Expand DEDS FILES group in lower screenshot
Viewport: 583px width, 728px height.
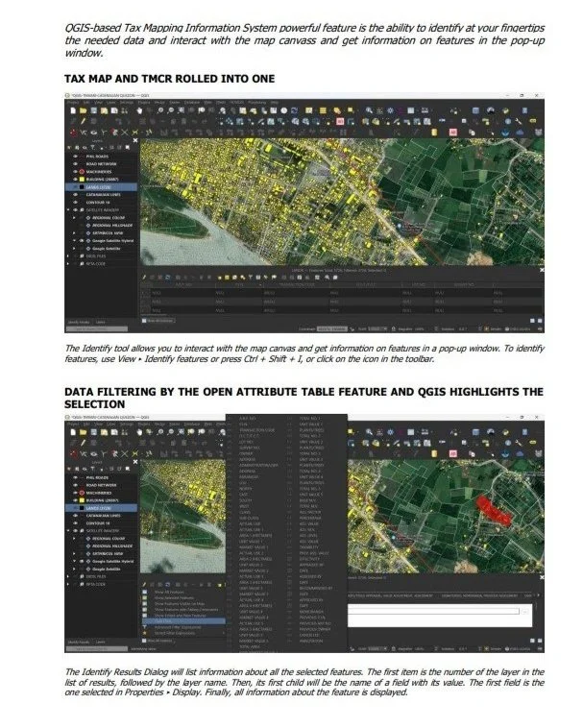pos(69,576)
